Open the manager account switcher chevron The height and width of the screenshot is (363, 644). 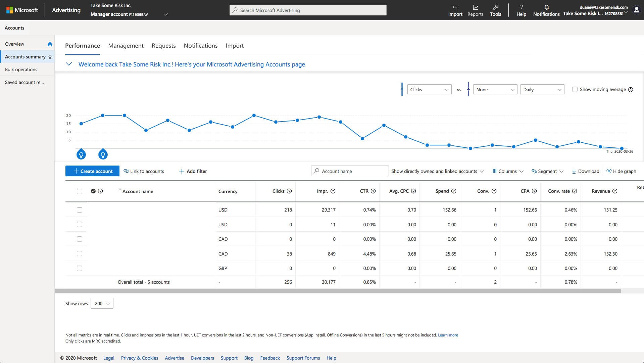pyautogui.click(x=165, y=14)
